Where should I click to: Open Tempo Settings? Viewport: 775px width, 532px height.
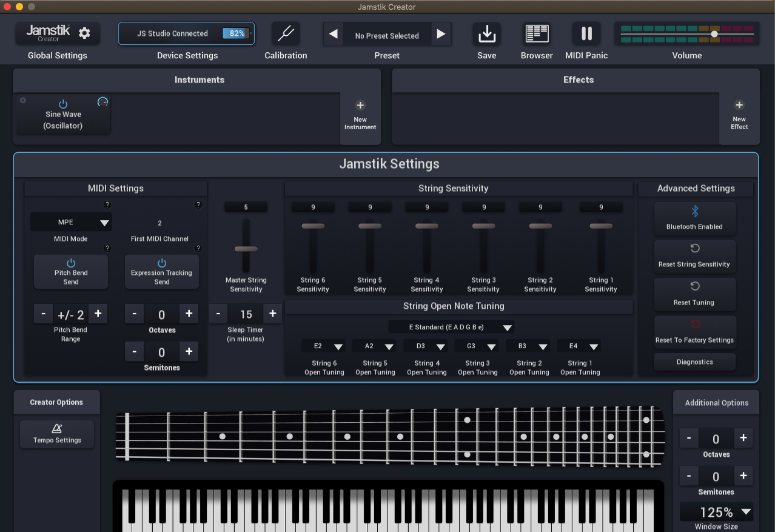click(x=56, y=434)
